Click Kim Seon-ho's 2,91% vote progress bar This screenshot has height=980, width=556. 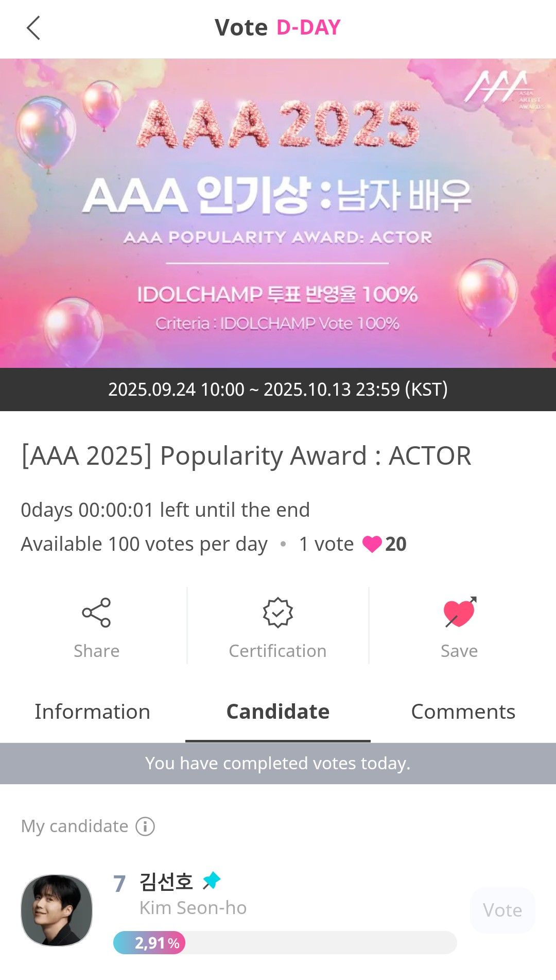[285, 943]
